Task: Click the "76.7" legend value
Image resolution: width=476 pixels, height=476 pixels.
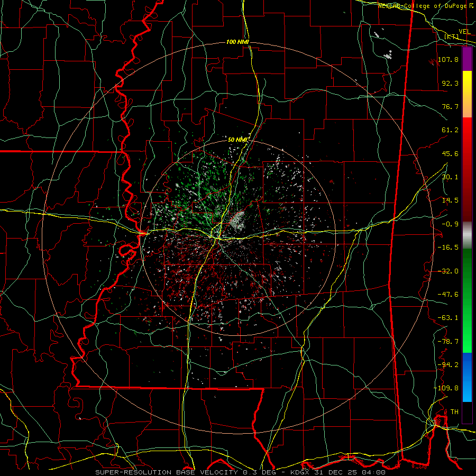Action: [x=450, y=106]
